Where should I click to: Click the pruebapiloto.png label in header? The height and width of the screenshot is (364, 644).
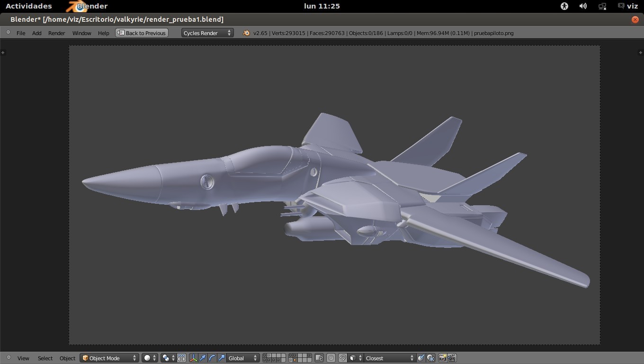493,33
